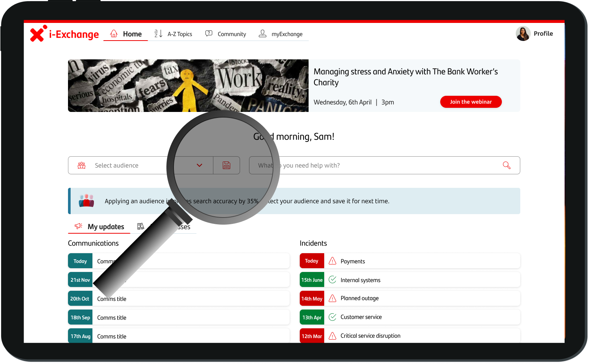Click the warning icon beside Payments
The image size is (589, 364).
[332, 261]
